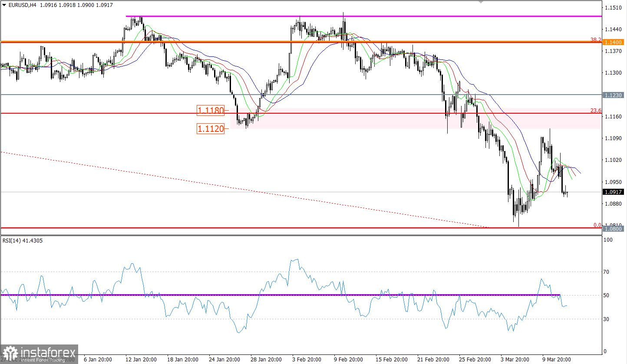
Task: Click the black 1.0917 current price tag
Action: tap(614, 192)
